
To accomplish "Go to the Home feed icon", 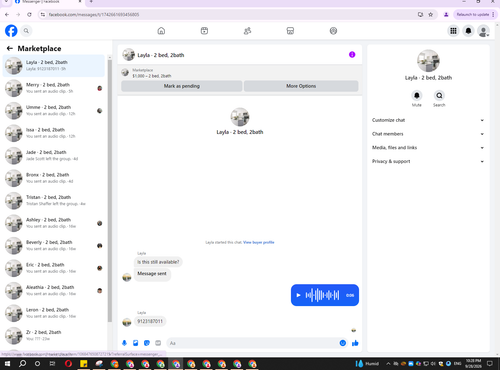I will [161, 31].
